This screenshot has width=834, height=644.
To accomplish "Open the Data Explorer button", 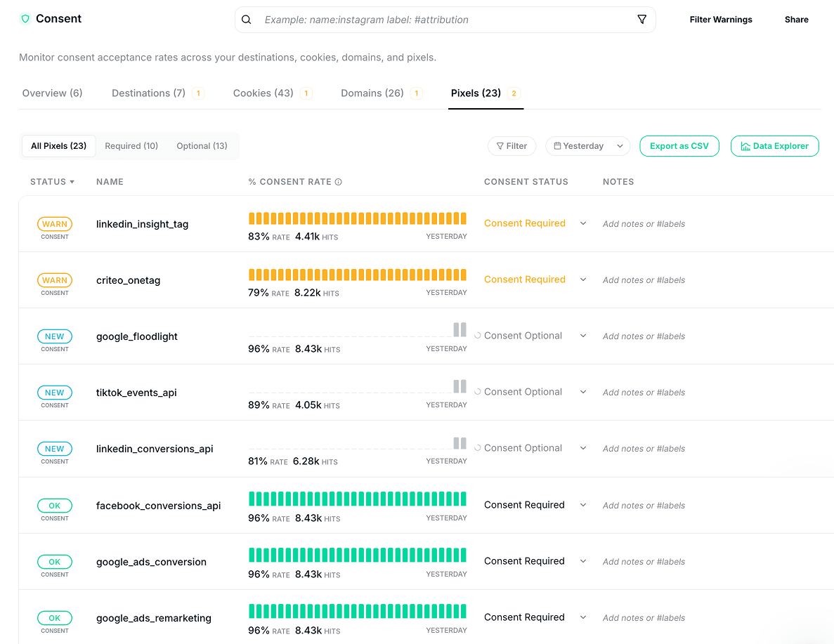I will 774,146.
